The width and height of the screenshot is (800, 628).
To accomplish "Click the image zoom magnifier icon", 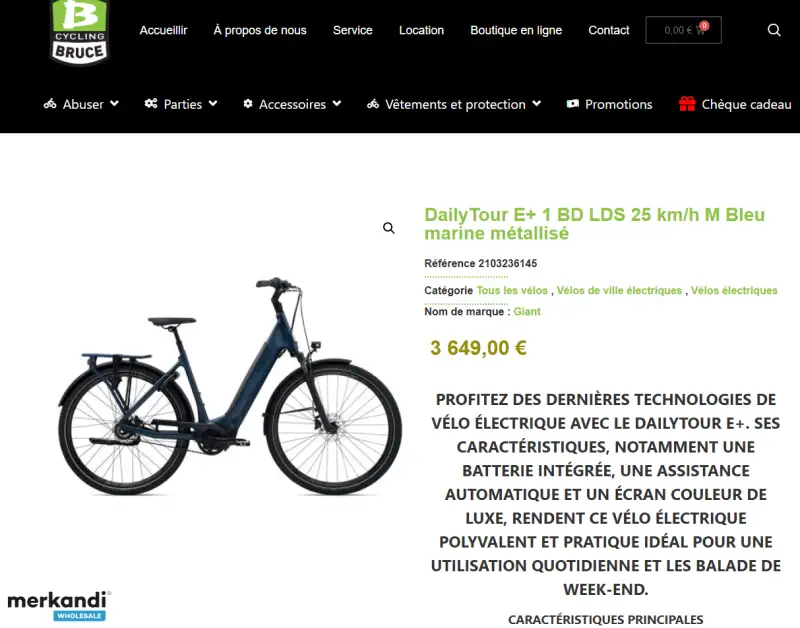I will pyautogui.click(x=389, y=228).
